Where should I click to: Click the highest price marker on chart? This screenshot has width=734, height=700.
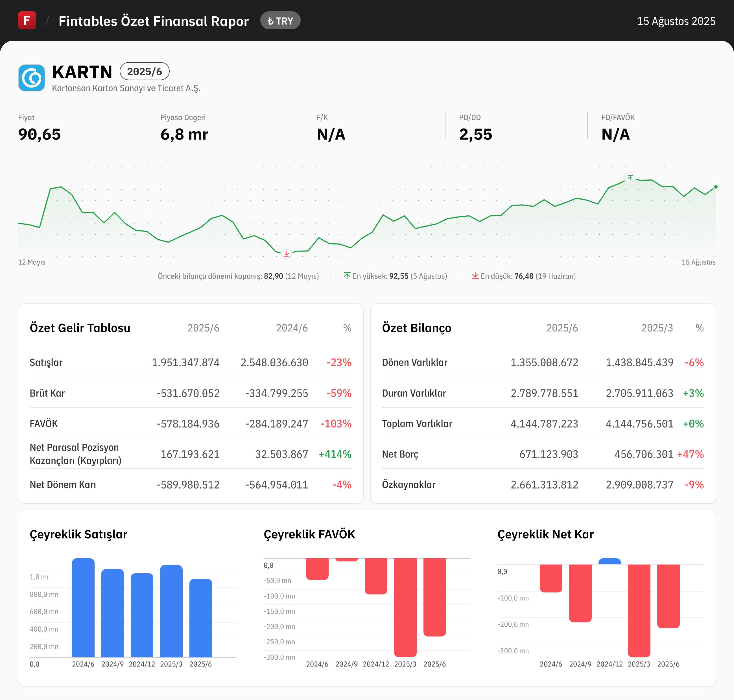click(x=630, y=178)
